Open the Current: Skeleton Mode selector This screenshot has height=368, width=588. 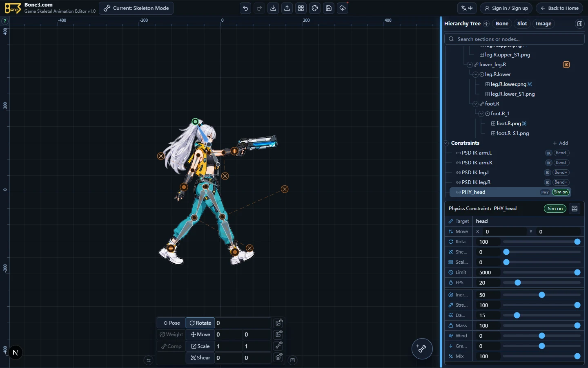click(x=136, y=8)
